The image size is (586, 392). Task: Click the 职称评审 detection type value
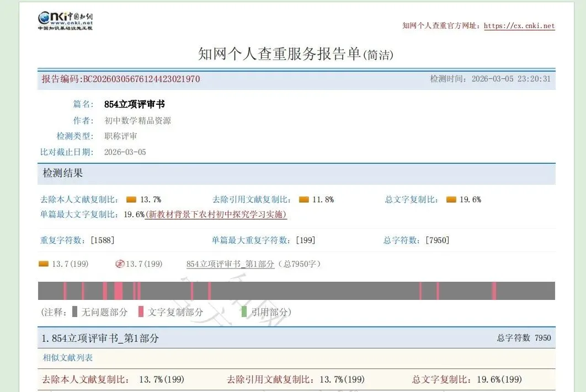(121, 136)
